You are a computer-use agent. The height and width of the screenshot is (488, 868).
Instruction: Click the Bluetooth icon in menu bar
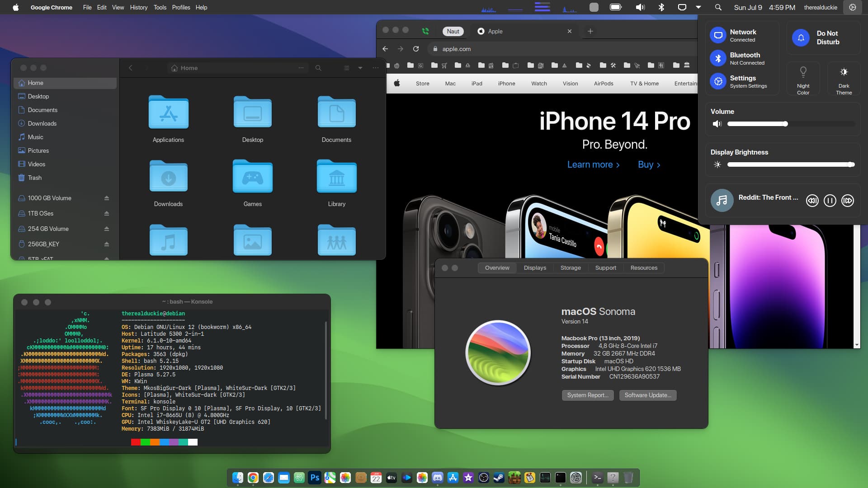(x=661, y=7)
